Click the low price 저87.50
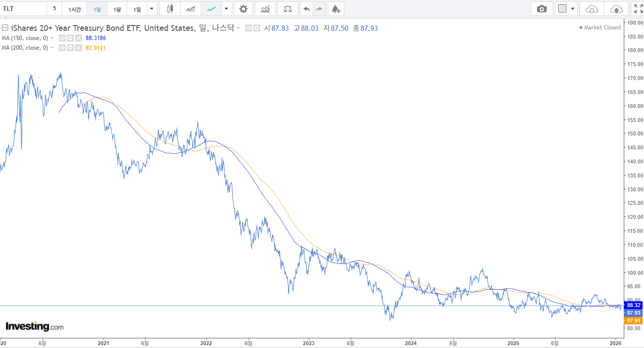The height and width of the screenshot is (348, 644). point(336,28)
